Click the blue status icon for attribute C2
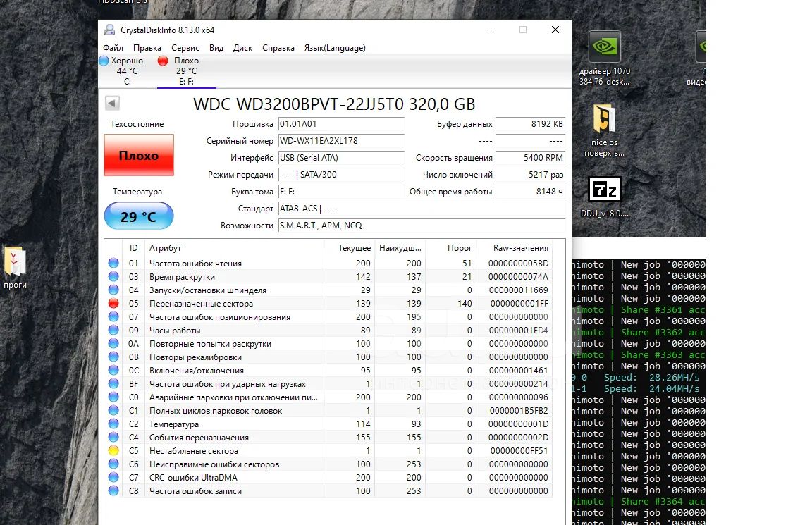This screenshot has height=525, width=812. point(113,424)
